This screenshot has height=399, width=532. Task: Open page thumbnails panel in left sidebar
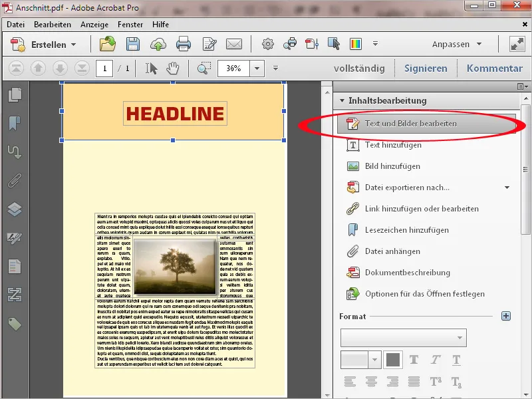[15, 94]
